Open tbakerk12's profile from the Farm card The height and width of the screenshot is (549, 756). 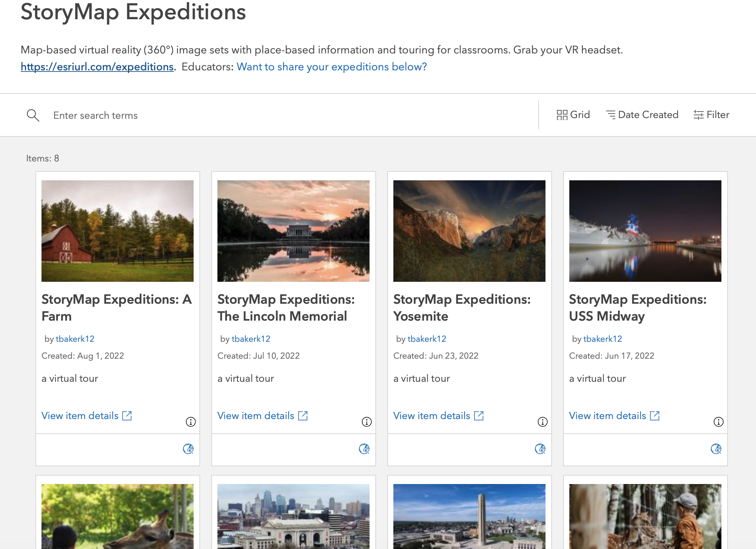pyautogui.click(x=75, y=339)
